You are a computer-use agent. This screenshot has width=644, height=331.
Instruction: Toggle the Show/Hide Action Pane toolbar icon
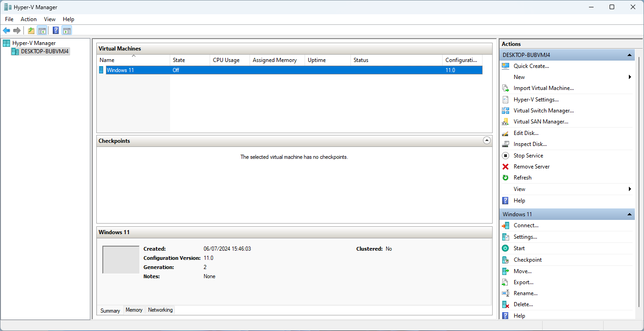click(67, 31)
